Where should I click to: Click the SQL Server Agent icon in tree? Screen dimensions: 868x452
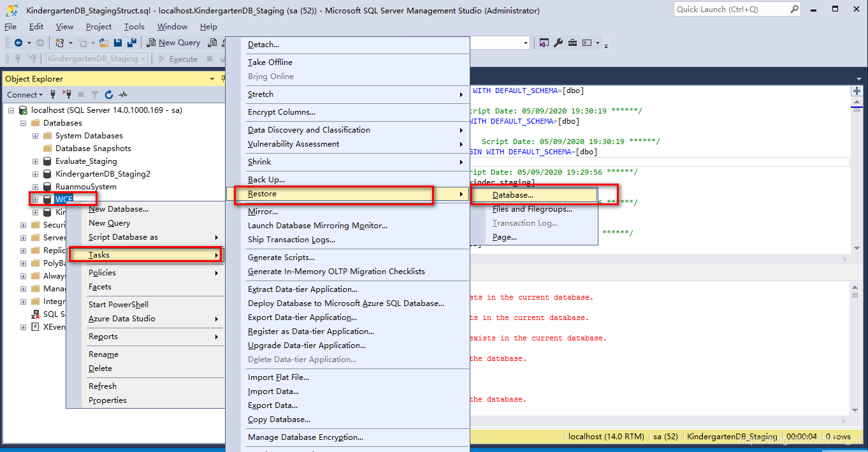tap(36, 314)
